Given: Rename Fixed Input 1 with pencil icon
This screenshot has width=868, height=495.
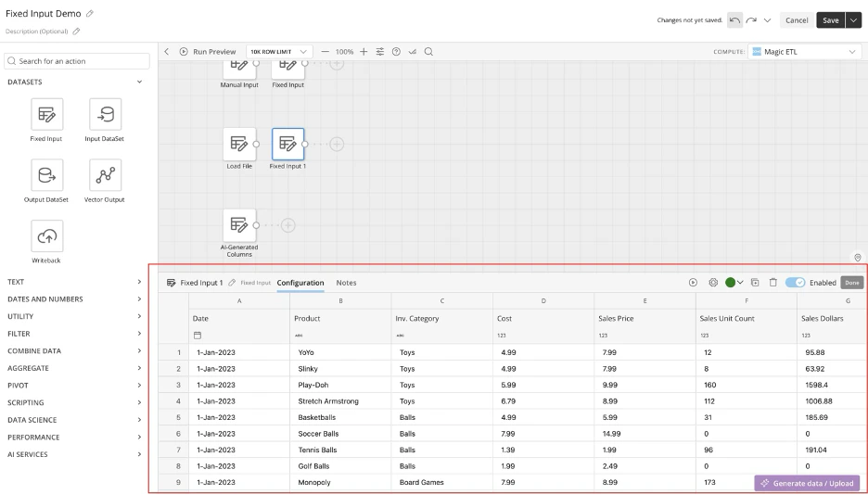Looking at the screenshot, I should tap(232, 283).
